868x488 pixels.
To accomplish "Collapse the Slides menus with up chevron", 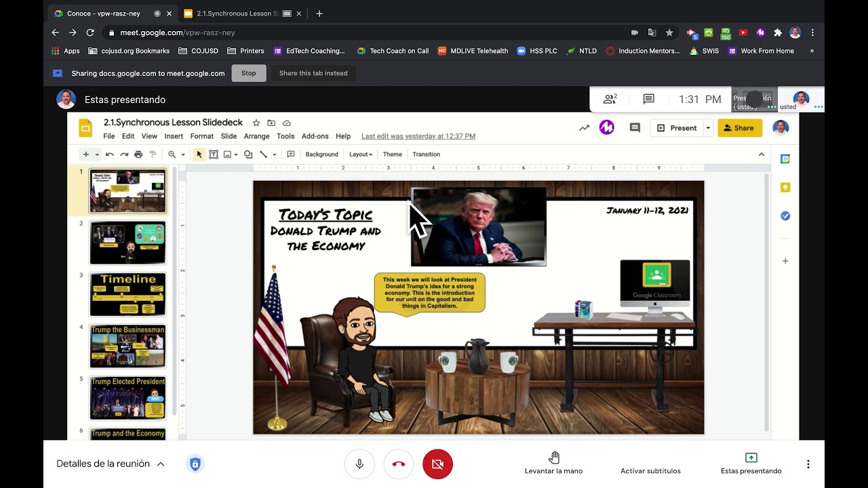I will tap(762, 155).
